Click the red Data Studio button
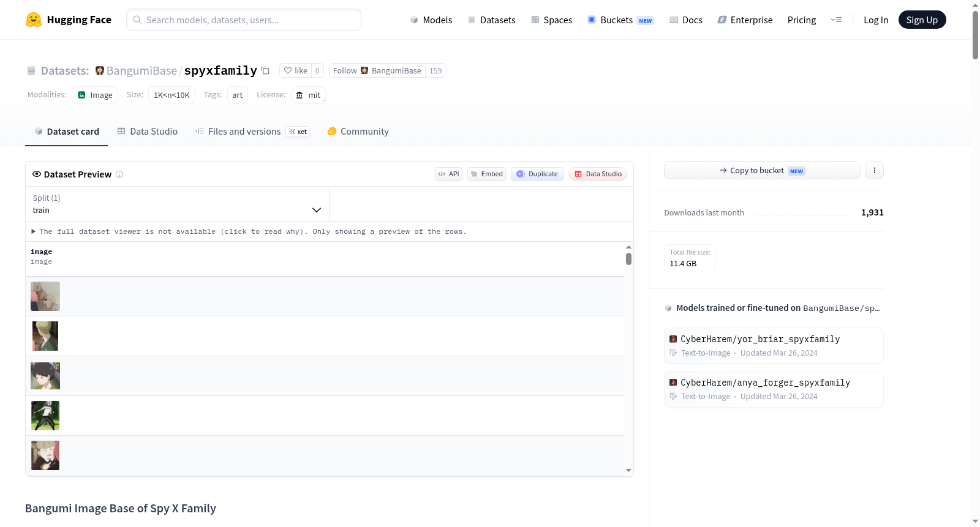 tap(598, 174)
